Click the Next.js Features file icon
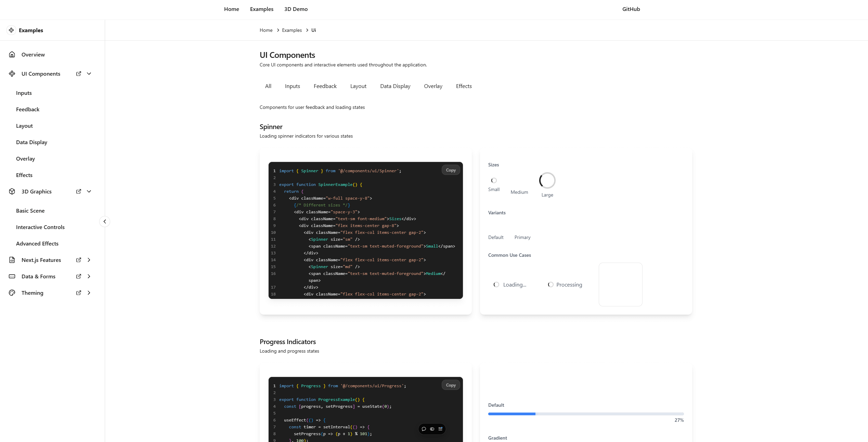This screenshot has height=442, width=868. tap(12, 260)
